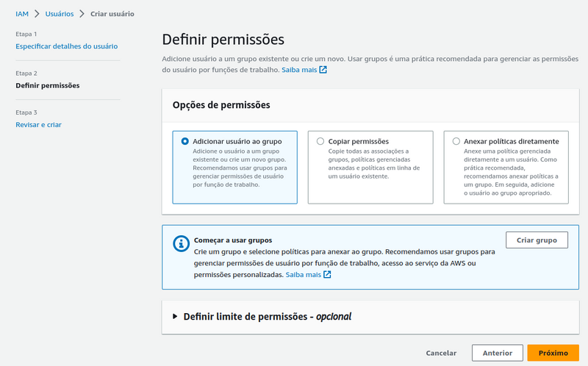588x366 pixels.
Task: Click the first breadcrumb chevron after IAM
Action: click(36, 14)
